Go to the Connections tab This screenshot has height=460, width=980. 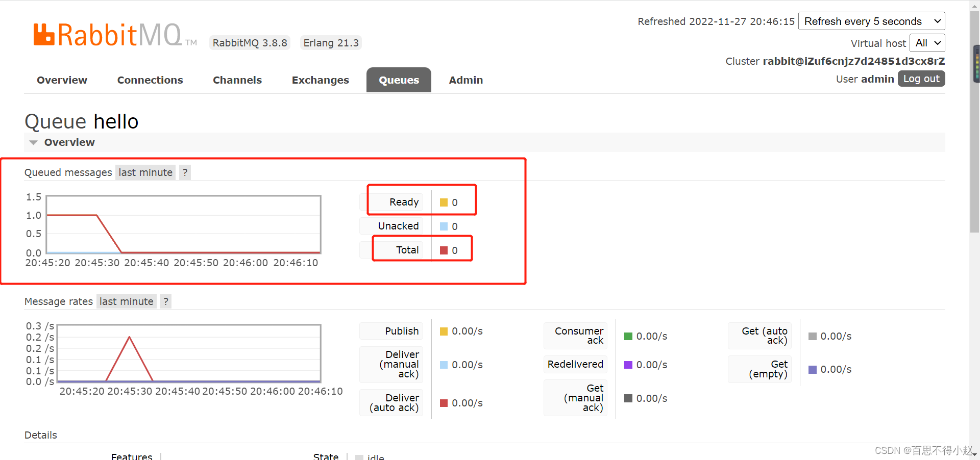click(150, 80)
